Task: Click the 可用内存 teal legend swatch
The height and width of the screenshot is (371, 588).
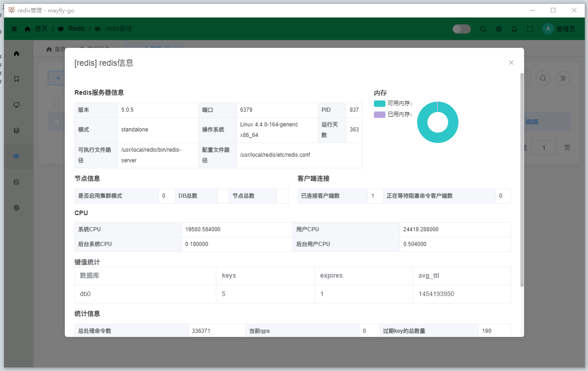Action: click(379, 103)
